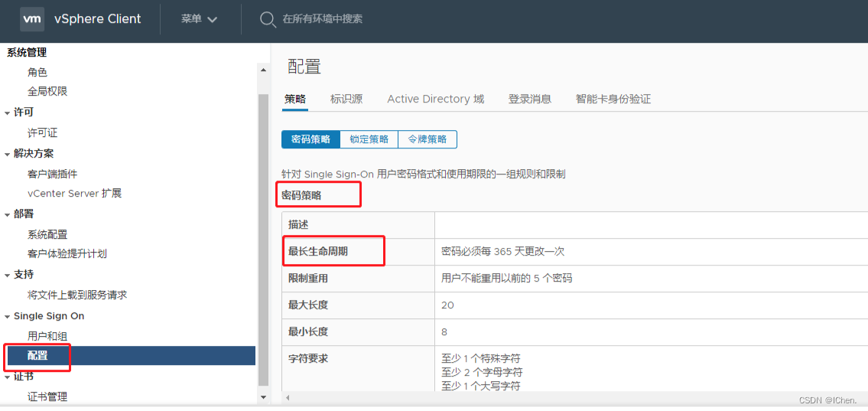Open vCenter Server 扩展 item
This screenshot has width=868, height=411.
tap(74, 194)
